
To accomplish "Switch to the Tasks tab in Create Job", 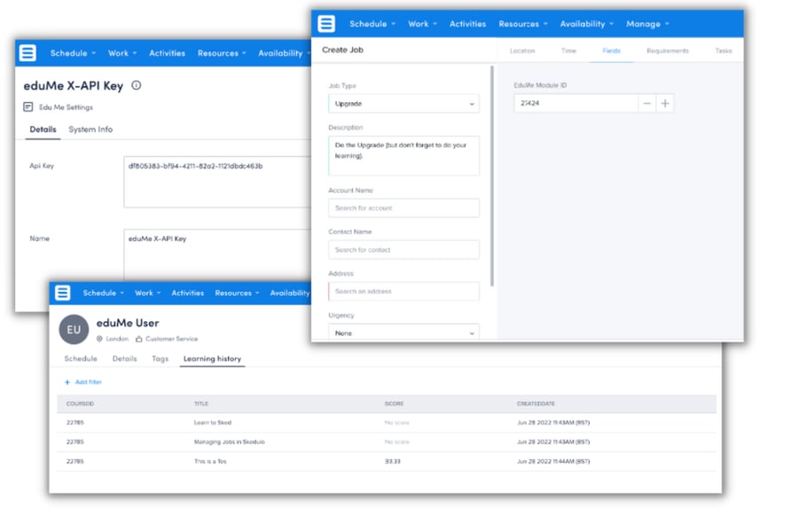I will pos(724,51).
